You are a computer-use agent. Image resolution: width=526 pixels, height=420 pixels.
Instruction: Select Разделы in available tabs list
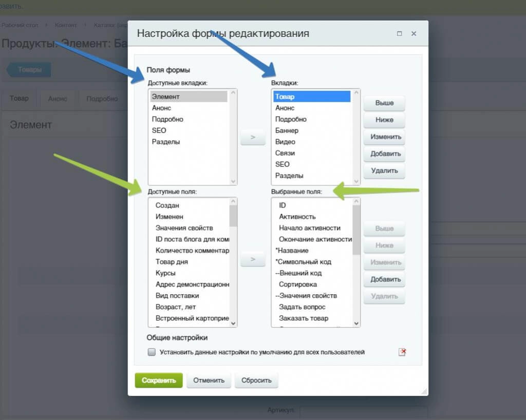pos(189,142)
